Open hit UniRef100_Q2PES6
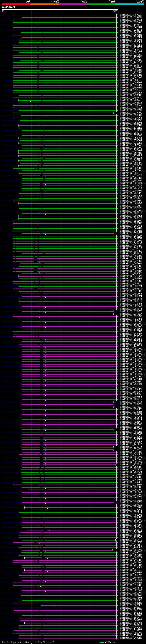 [131, 55]
